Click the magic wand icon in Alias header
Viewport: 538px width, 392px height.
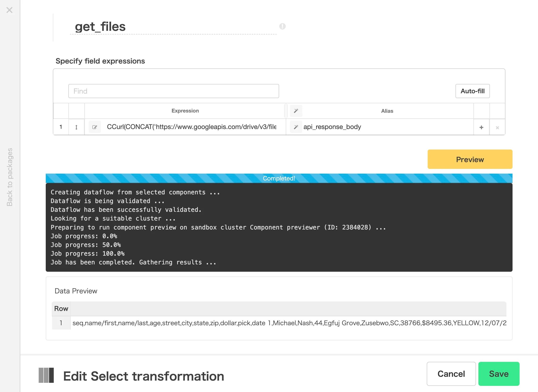(296, 111)
